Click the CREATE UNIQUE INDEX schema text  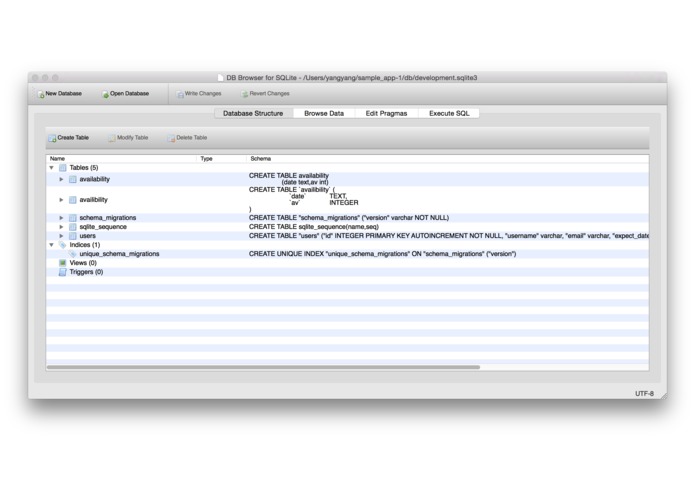383,254
